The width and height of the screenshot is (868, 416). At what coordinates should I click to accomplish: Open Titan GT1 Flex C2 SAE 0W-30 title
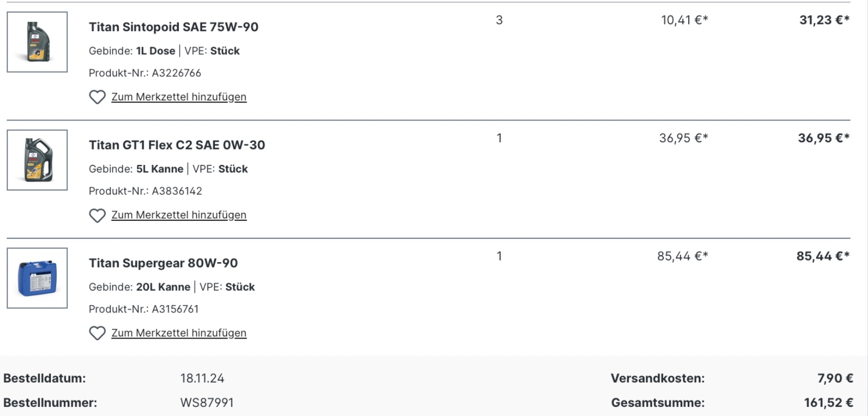click(177, 145)
